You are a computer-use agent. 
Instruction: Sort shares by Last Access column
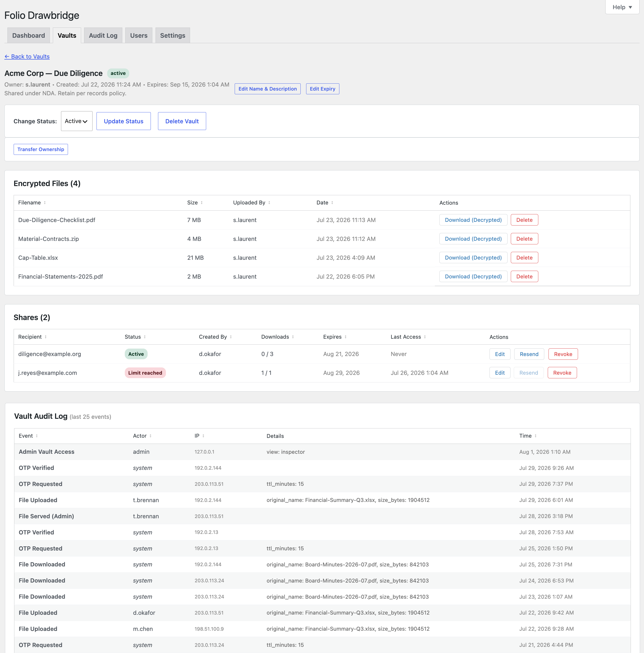pos(408,337)
